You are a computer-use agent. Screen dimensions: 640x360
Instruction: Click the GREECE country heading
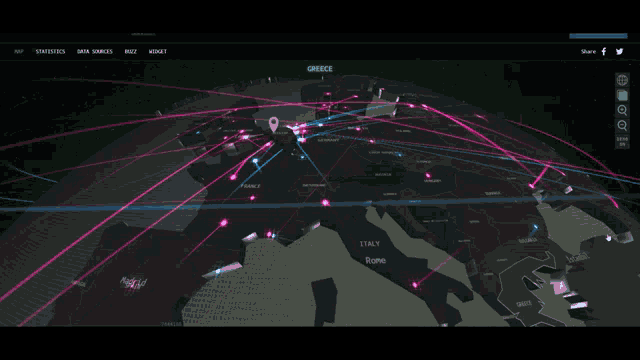[320, 69]
